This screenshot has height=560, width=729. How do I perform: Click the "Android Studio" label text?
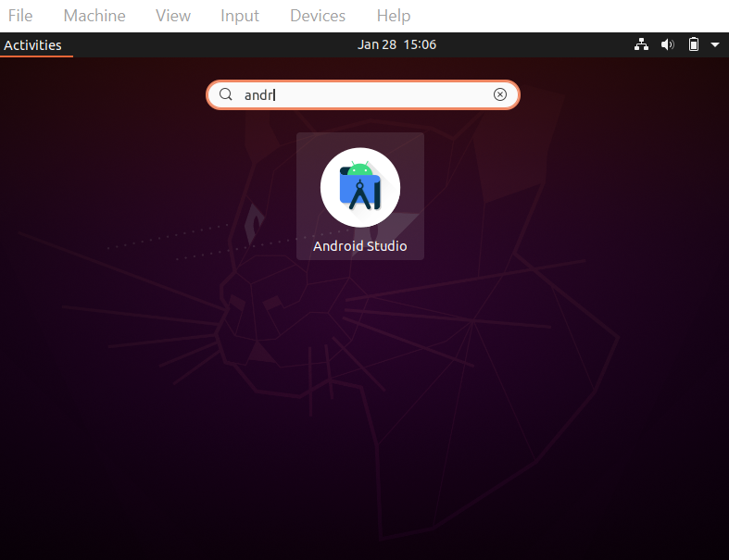coord(359,246)
